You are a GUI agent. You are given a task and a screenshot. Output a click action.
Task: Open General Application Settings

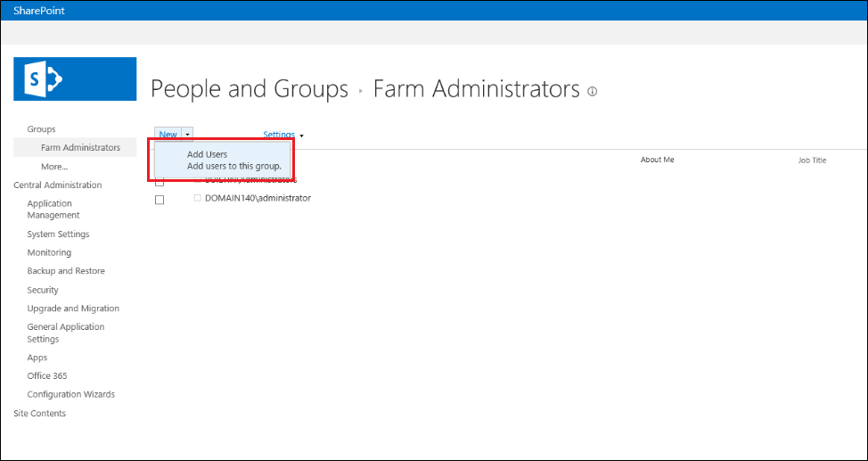[x=66, y=333]
